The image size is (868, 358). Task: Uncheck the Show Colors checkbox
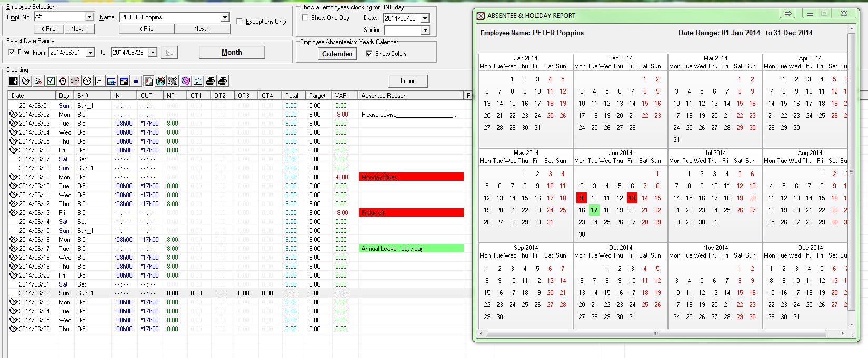[369, 54]
